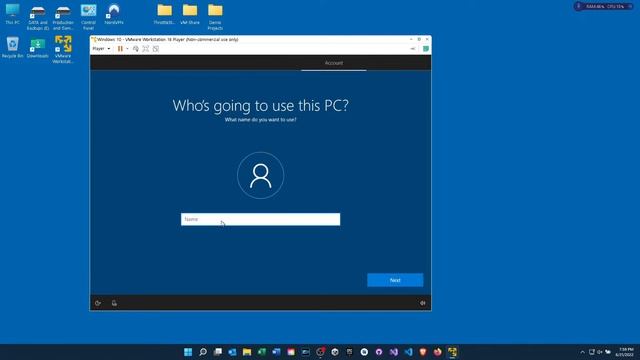
Task: Open This PC desktop icon
Action: tap(13, 14)
